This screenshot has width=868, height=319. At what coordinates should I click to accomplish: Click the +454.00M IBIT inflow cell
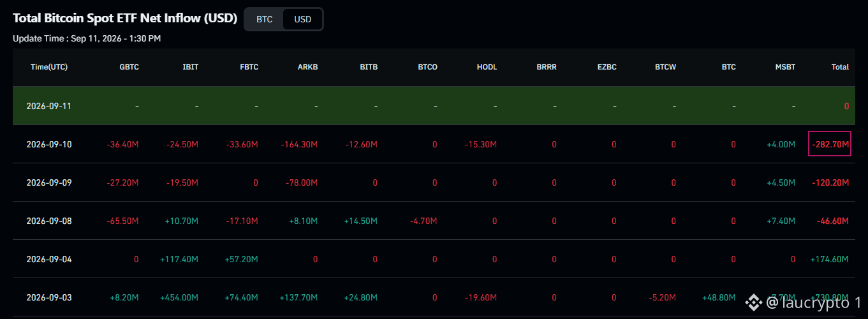[x=179, y=298]
